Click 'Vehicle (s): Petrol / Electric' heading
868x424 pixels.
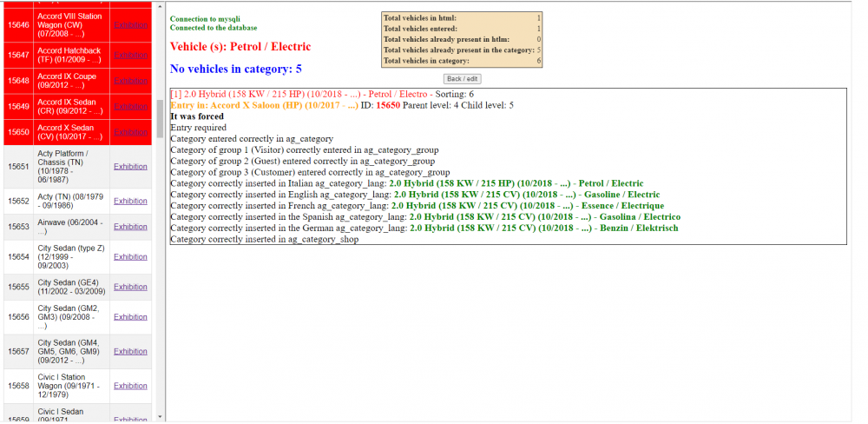[x=240, y=47]
